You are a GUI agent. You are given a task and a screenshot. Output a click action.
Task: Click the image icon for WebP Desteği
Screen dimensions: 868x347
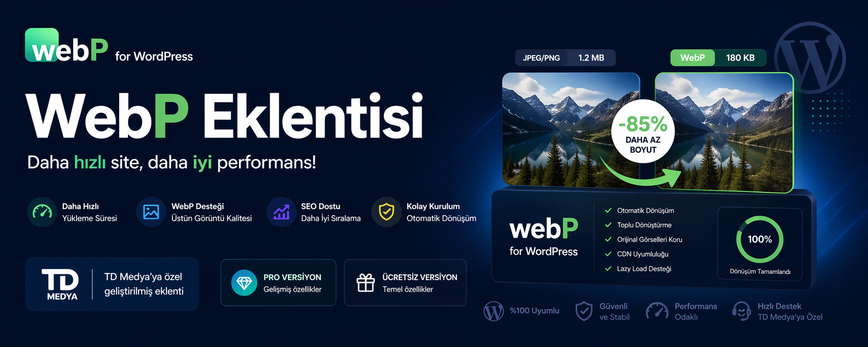click(x=151, y=212)
